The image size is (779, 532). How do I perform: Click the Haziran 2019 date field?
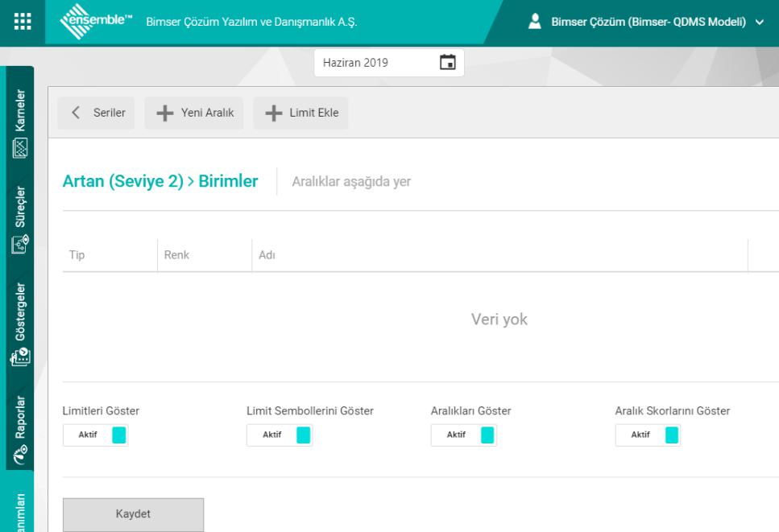click(x=375, y=63)
